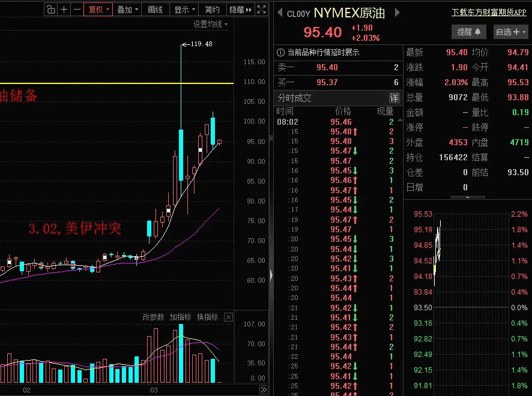Click the panel splitter arrow near trade list
This screenshot has width=532, height=396.
271,275
